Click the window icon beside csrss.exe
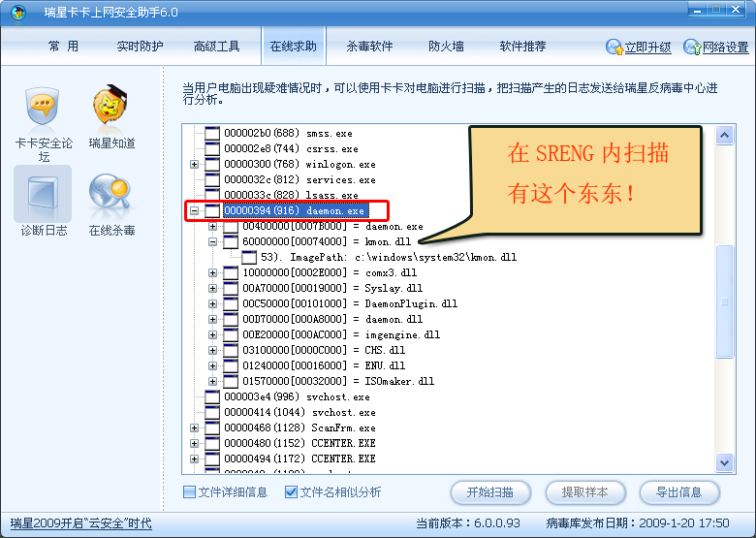 click(212, 148)
